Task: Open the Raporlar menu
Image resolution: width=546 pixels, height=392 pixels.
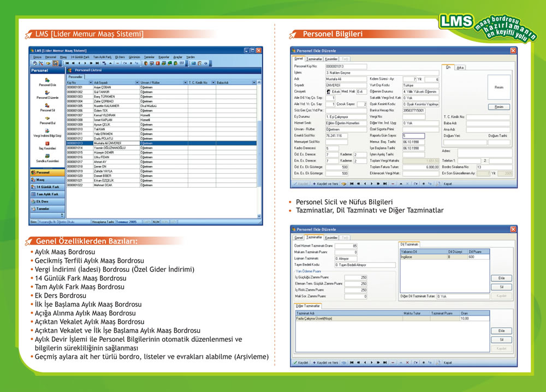Action: coord(164,57)
